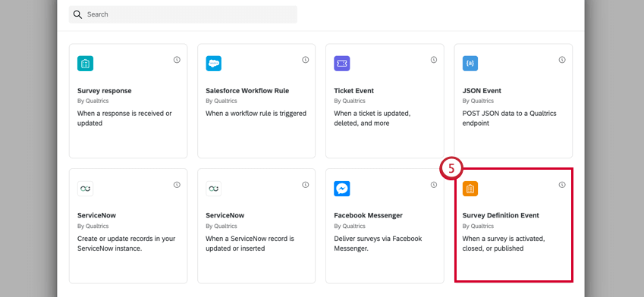Click the teal Survey response icon
The image size is (644, 297).
(86, 64)
